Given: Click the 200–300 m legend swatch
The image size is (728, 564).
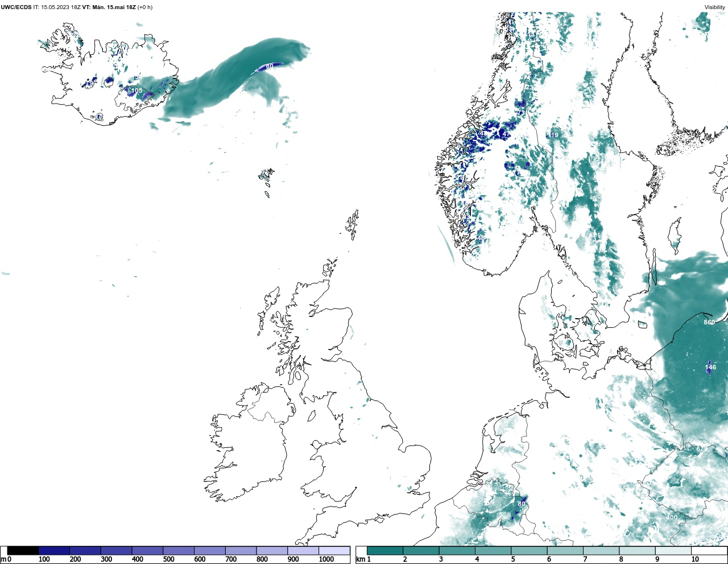Looking at the screenshot, I should tap(85, 550).
